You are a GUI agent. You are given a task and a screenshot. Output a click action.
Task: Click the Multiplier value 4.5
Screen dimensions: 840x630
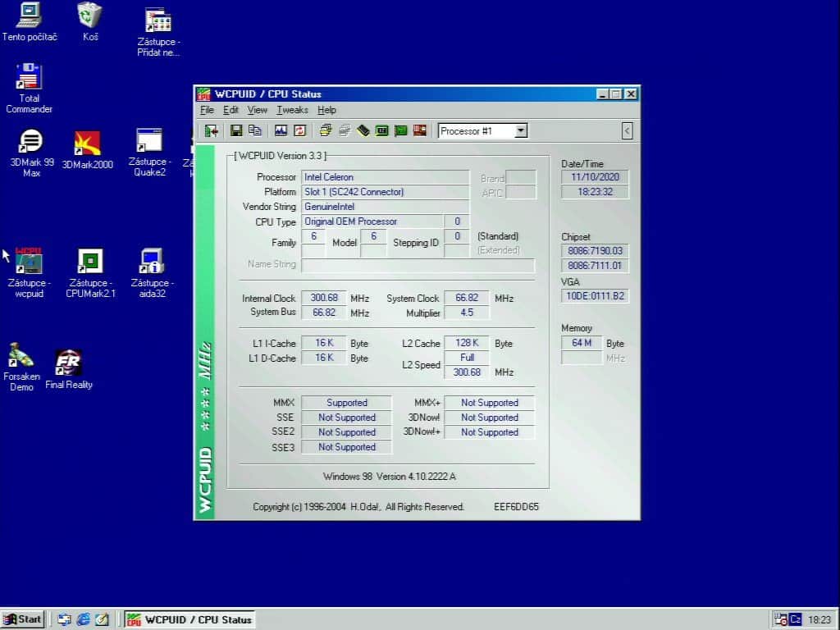(x=467, y=313)
